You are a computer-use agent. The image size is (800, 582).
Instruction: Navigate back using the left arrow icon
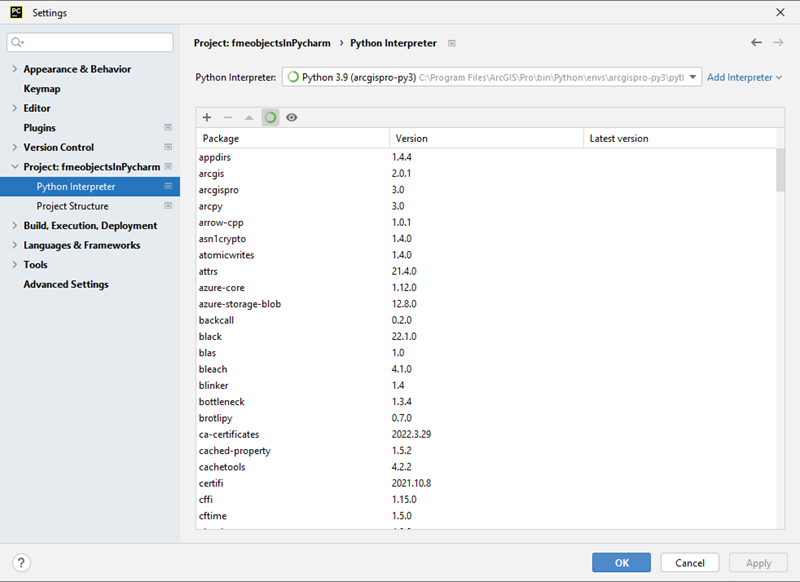(x=757, y=43)
